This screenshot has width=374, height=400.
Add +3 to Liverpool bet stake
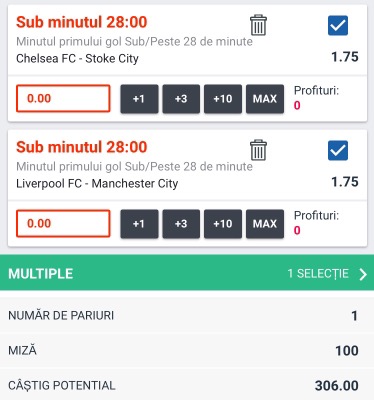pyautogui.click(x=181, y=224)
